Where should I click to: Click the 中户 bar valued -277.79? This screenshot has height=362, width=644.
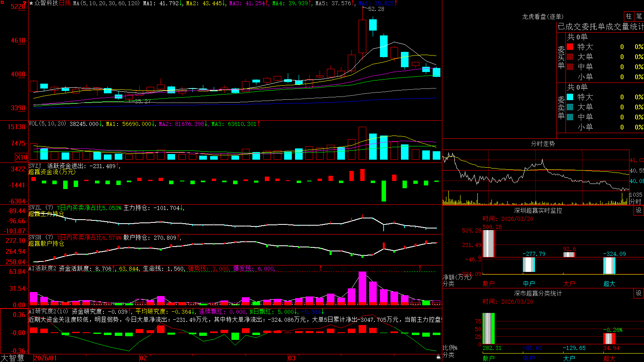click(529, 265)
